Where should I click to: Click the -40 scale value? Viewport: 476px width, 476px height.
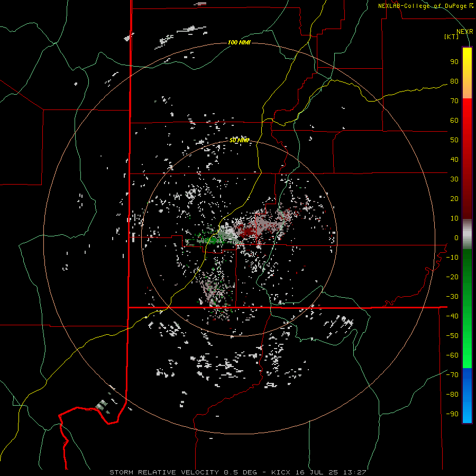(452, 316)
